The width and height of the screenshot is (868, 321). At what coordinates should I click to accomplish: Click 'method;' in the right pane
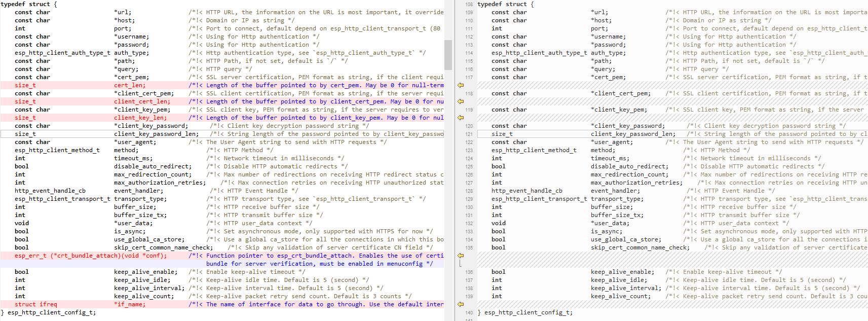tap(603, 150)
